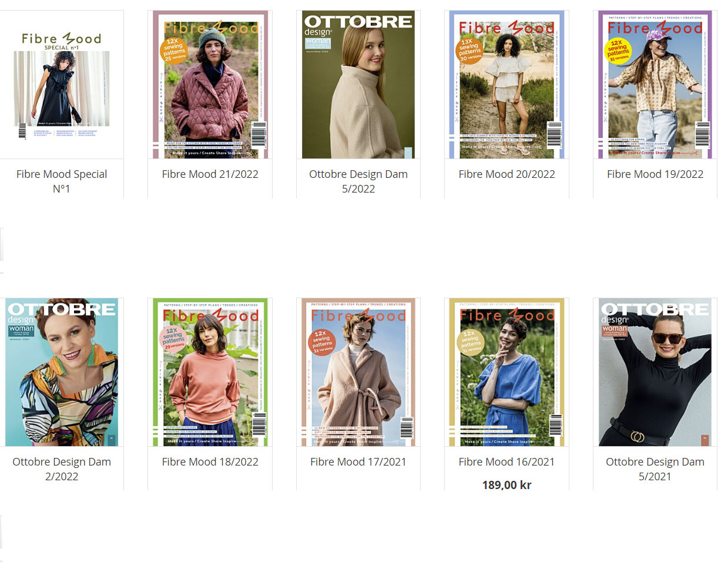728x573 pixels.
Task: Click the 'Fibre Mood 20/2022' title link
Action: (x=507, y=174)
